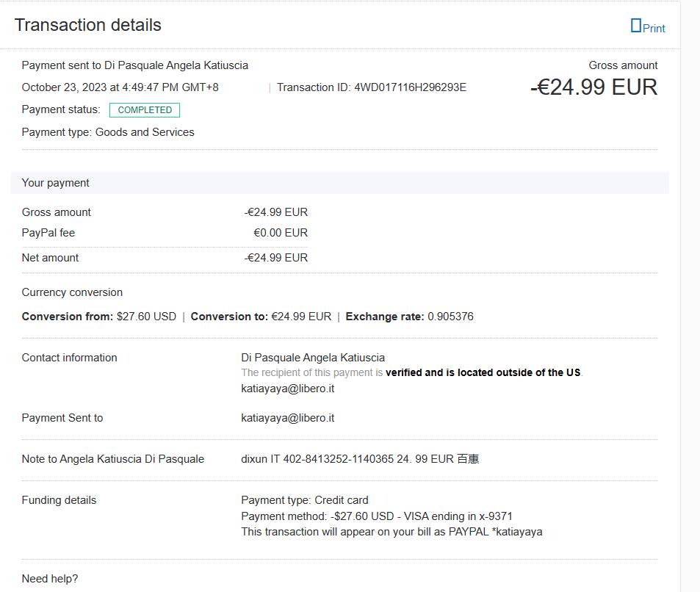This screenshot has width=700, height=592.
Task: Click the note text starting with dixun IT
Action: click(x=360, y=459)
